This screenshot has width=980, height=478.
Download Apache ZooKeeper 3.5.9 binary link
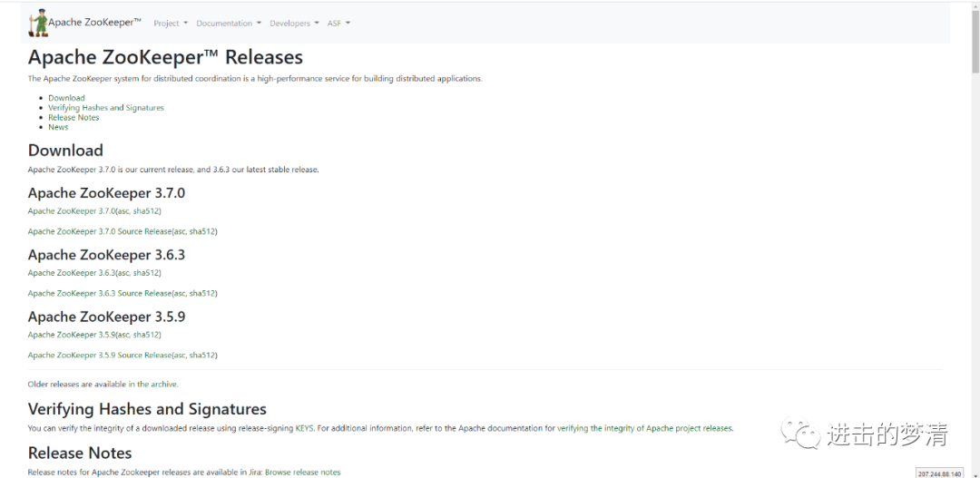tap(72, 335)
